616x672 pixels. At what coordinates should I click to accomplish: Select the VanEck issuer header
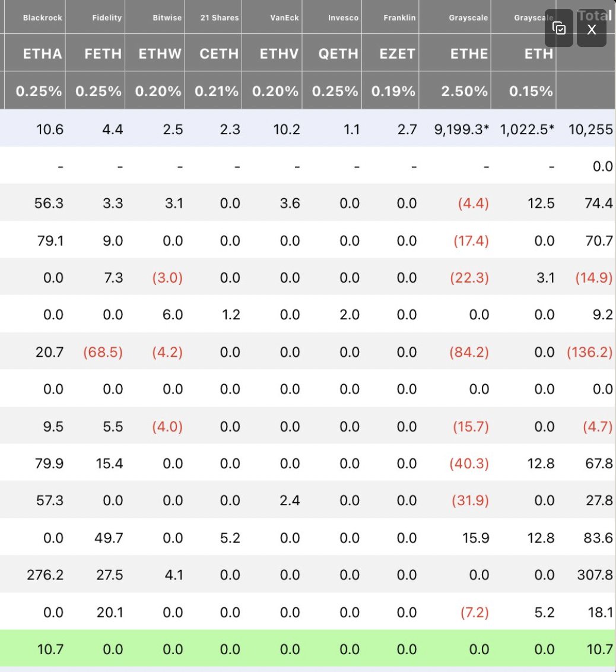[x=284, y=18]
